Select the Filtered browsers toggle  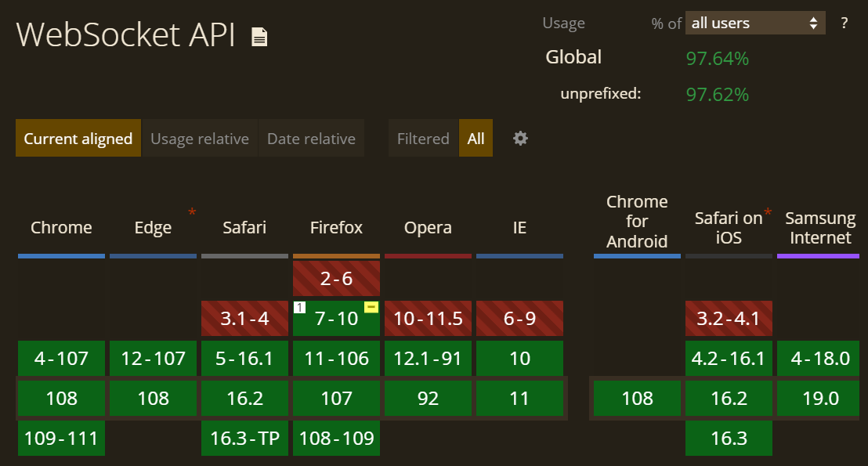click(424, 138)
